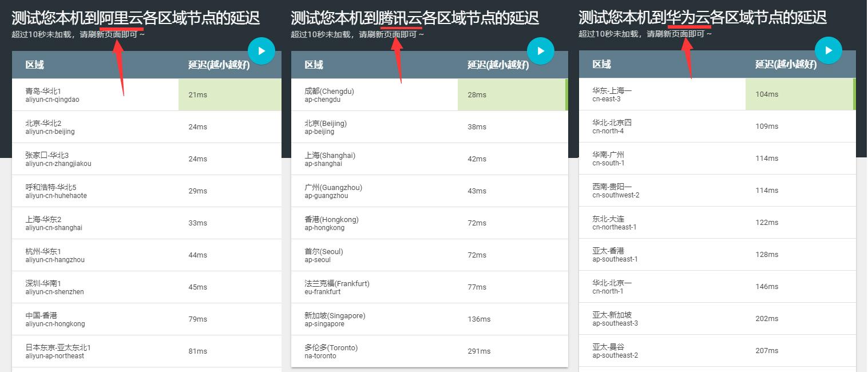The width and height of the screenshot is (868, 372).
Task: Click the 136ms latency value for Singapore
Action: [x=479, y=319]
